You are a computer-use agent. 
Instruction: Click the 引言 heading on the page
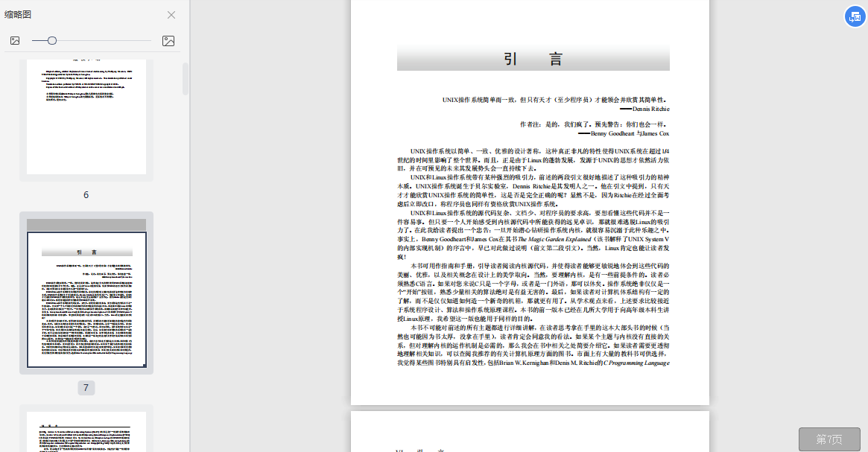click(x=533, y=59)
